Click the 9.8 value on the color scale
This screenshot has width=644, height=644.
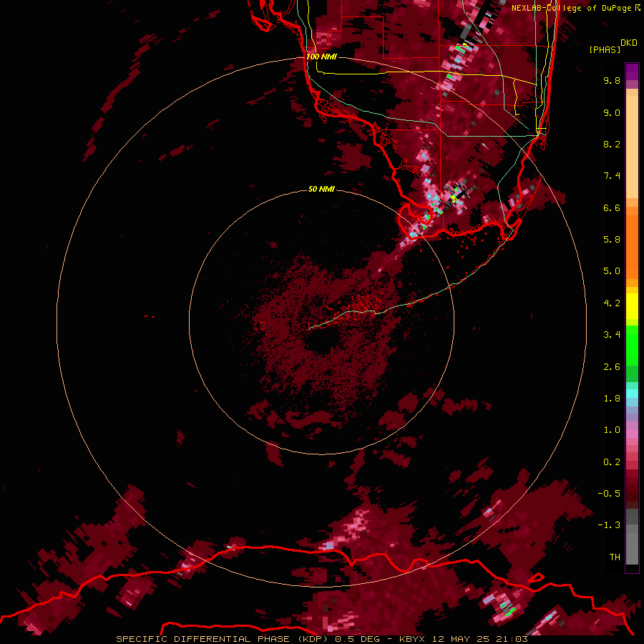(612, 80)
